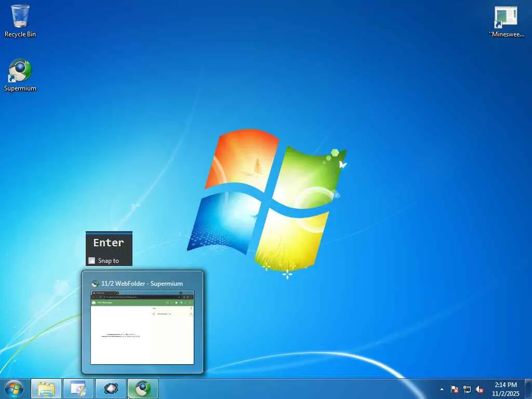Click the Enter key overlay label
532x399 pixels.
pyautogui.click(x=109, y=243)
